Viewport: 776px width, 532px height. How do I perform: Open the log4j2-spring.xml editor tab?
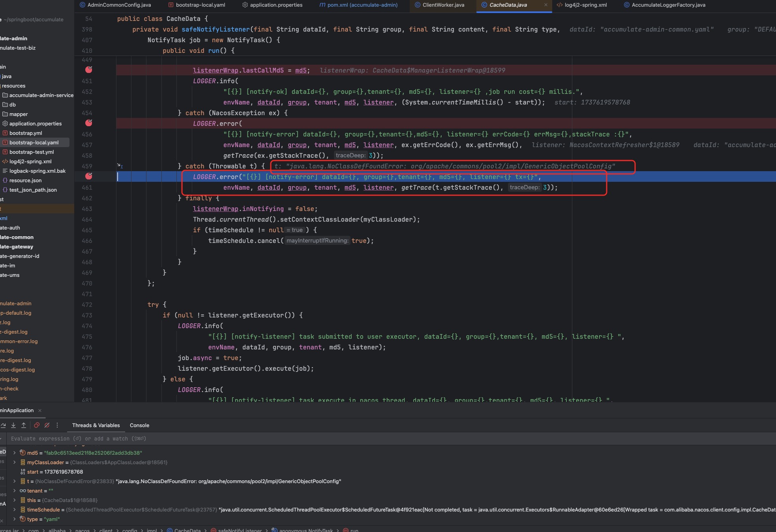582,5
